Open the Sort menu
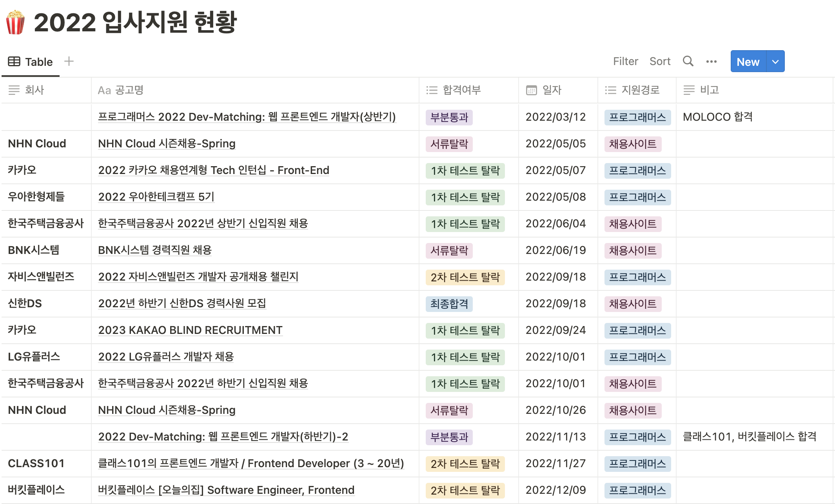 tap(660, 62)
